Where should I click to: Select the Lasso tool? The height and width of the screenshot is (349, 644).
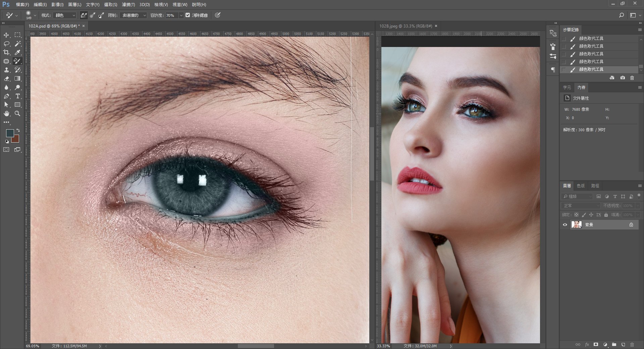tap(6, 44)
